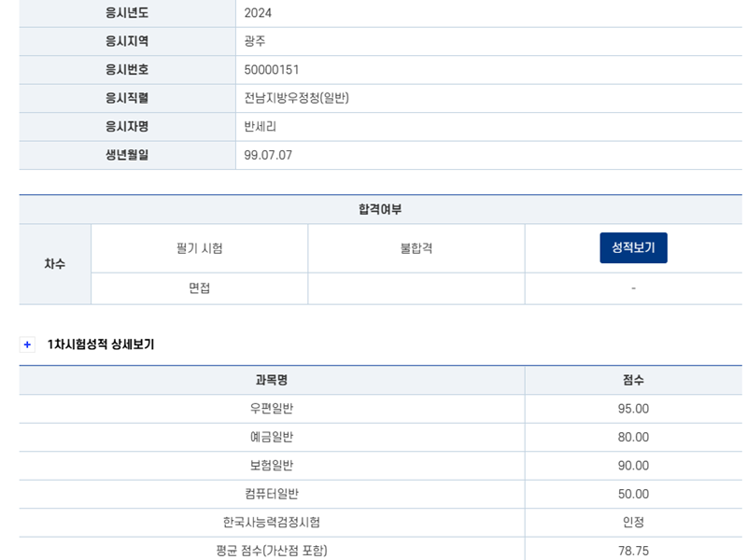Click the 점수 column header
The image size is (747, 560).
click(633, 380)
